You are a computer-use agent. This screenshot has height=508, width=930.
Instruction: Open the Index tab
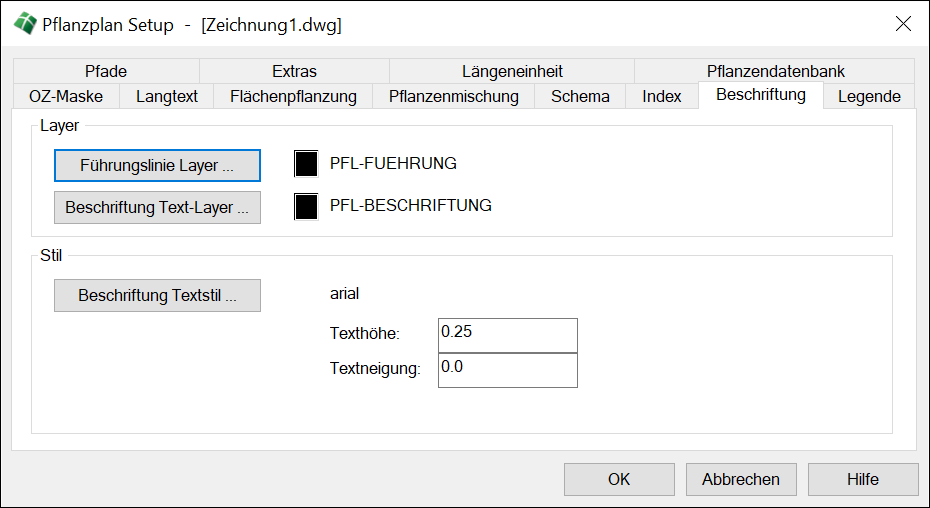coord(662,97)
